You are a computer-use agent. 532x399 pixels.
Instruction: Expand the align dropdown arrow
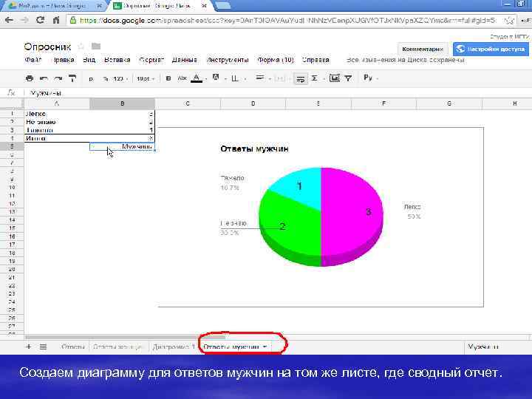(270, 79)
